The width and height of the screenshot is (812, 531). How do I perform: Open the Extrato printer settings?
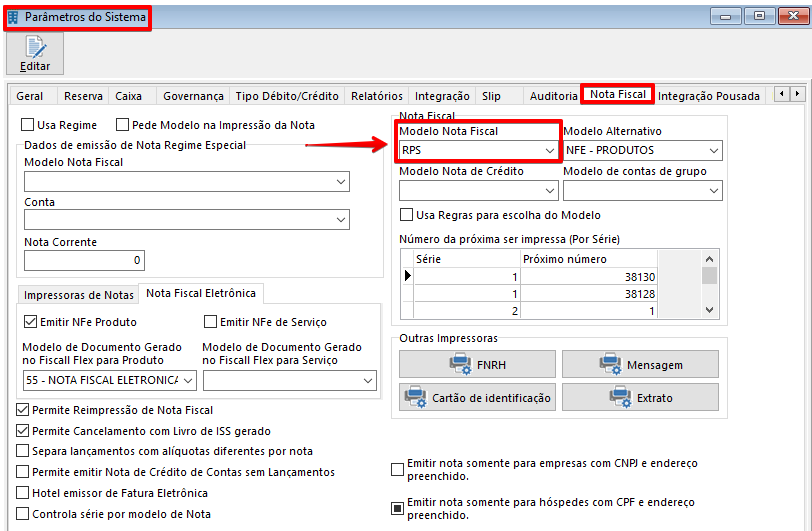pyautogui.click(x=640, y=397)
